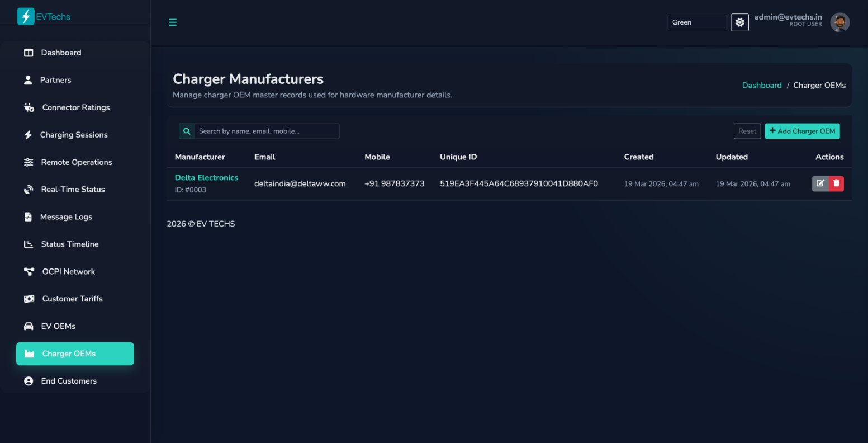This screenshot has width=868, height=443.
Task: Click the edit icon for Delta Electronics
Action: pos(820,183)
